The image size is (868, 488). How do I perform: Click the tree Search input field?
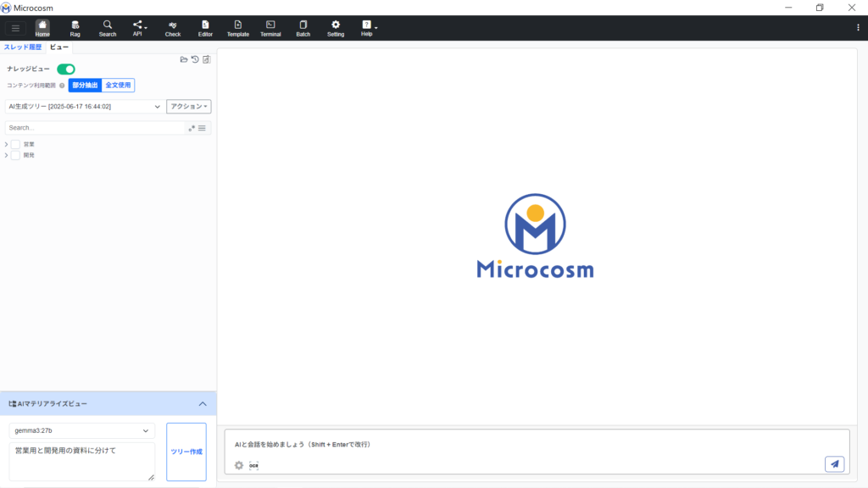coord(95,128)
